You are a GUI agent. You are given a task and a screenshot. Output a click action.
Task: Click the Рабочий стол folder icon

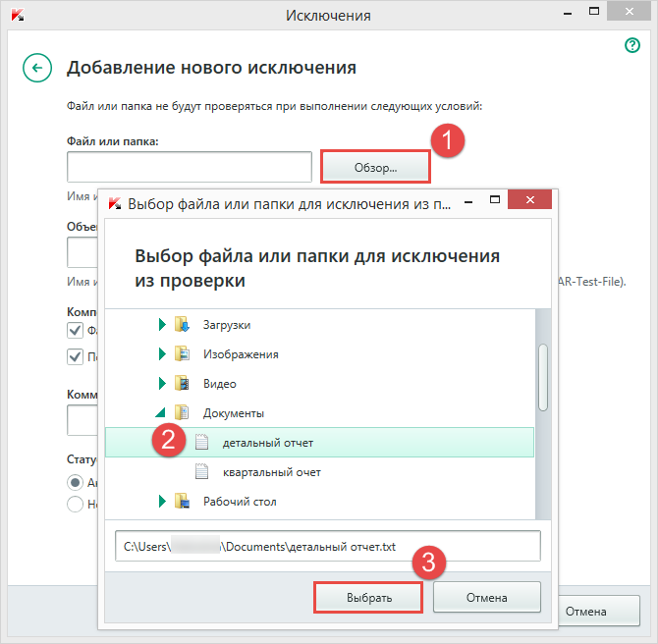coord(182,502)
